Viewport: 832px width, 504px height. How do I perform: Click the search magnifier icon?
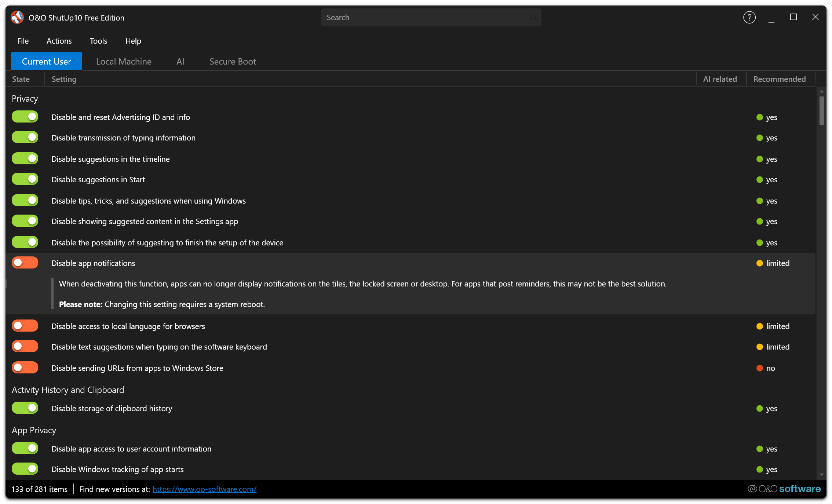pos(533,17)
